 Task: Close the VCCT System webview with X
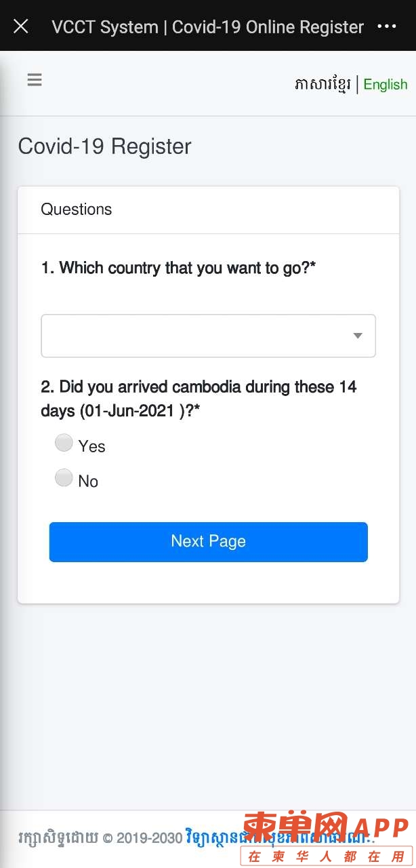point(21,26)
